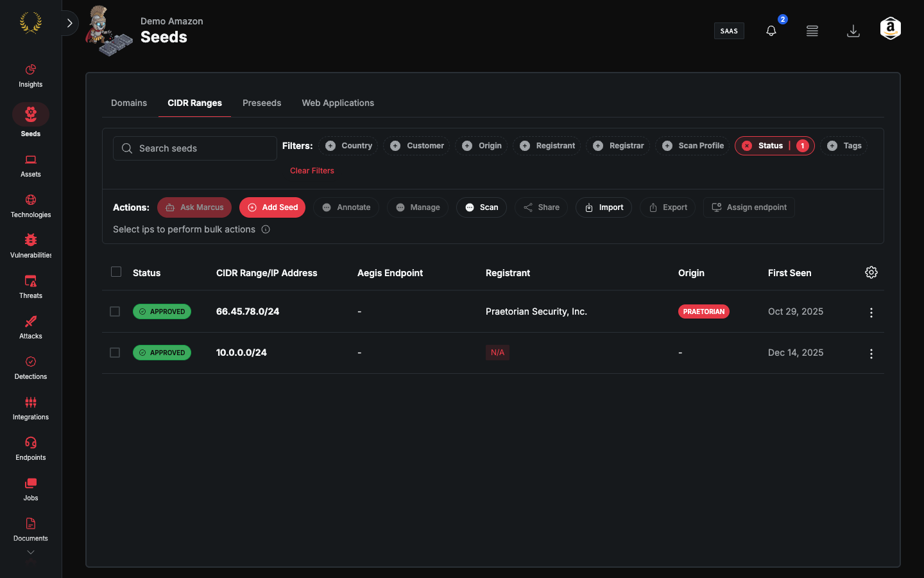
Task: Click Clear Filters link
Action: coord(312,171)
